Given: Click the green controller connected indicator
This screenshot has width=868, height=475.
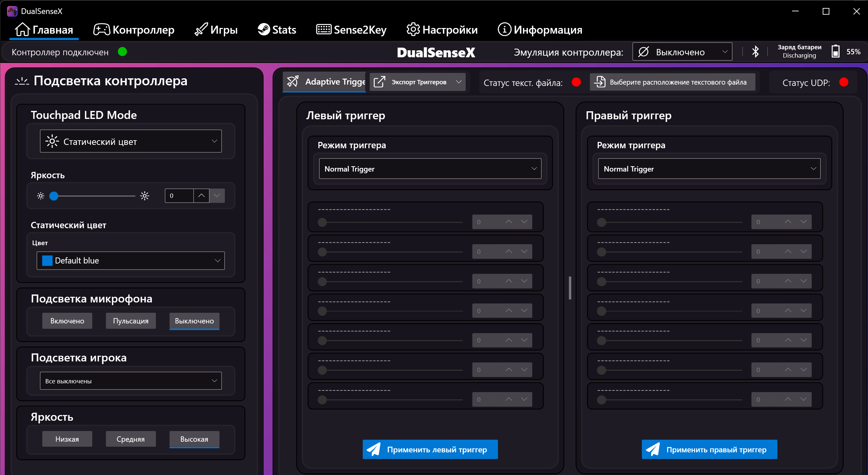Looking at the screenshot, I should pyautogui.click(x=122, y=52).
